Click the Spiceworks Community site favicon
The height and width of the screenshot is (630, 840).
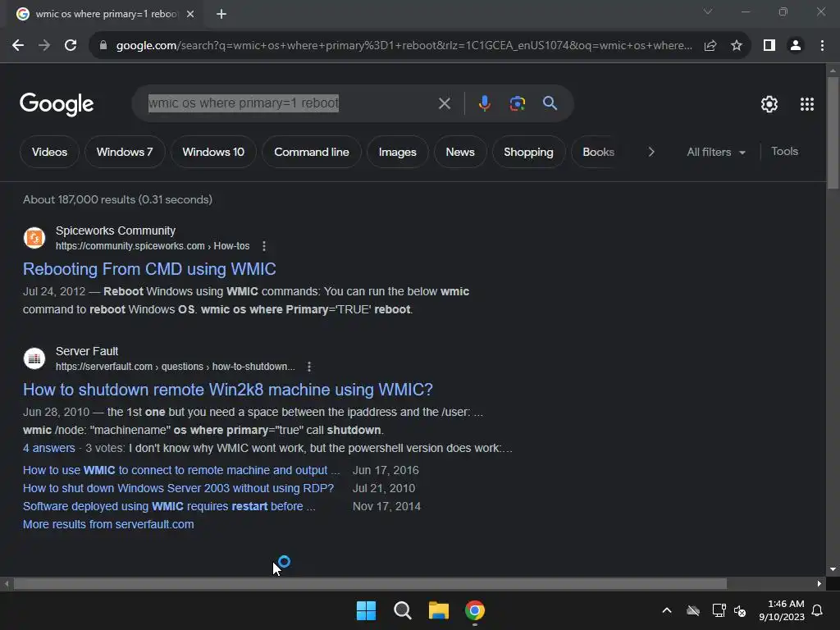click(34, 238)
